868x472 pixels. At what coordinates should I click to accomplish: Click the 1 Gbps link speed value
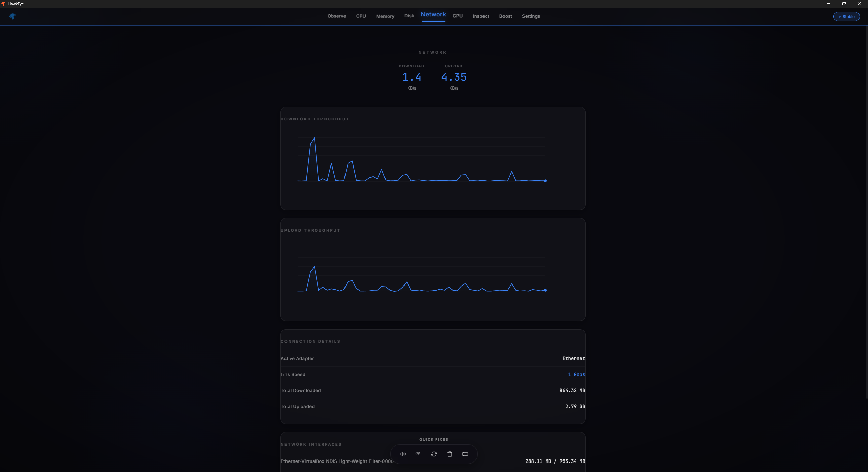pos(576,374)
